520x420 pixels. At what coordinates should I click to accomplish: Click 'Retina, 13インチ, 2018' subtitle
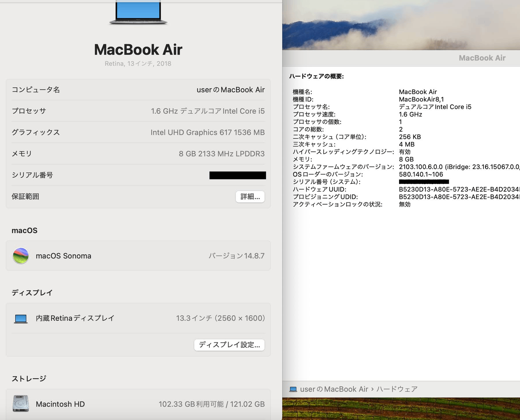138,64
